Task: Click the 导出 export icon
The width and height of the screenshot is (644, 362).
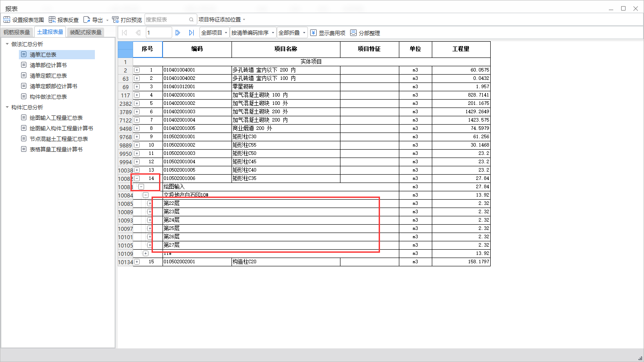Action: [x=87, y=20]
